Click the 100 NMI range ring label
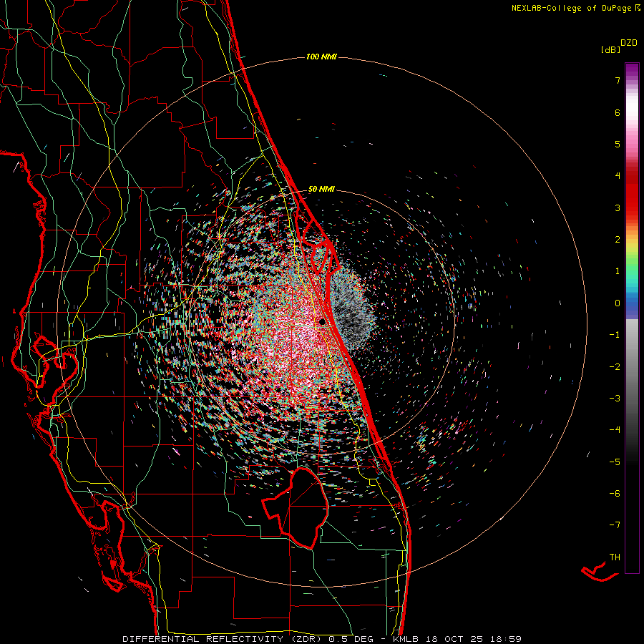This screenshot has height=644, width=644. pyautogui.click(x=321, y=57)
